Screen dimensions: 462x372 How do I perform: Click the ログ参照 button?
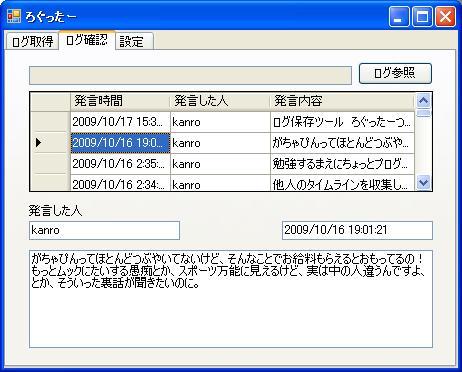click(x=395, y=73)
